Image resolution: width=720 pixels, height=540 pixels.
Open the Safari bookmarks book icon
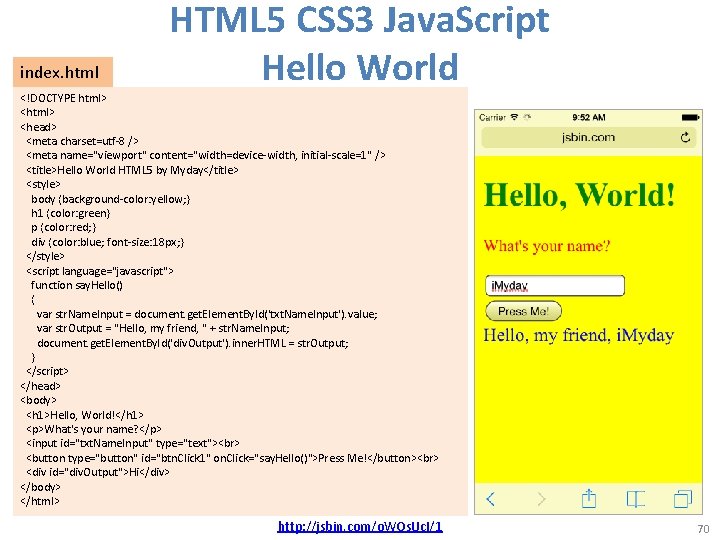point(636,499)
